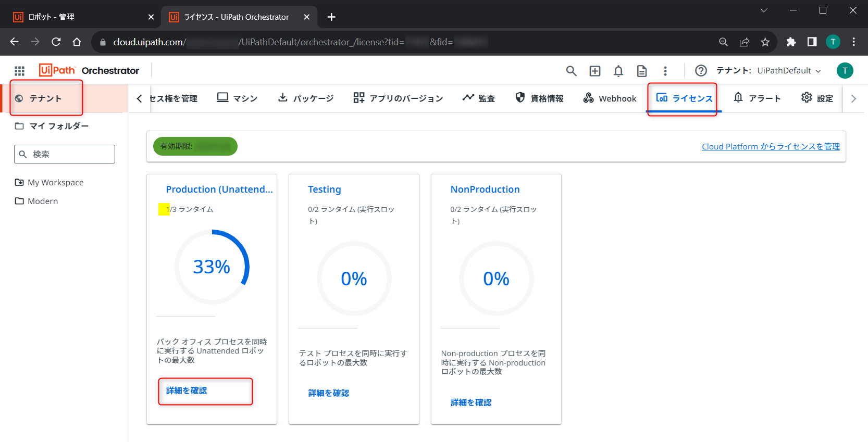Screen dimensions: 868x442
Task: Switch to the マシン tab
Action: pyautogui.click(x=237, y=98)
